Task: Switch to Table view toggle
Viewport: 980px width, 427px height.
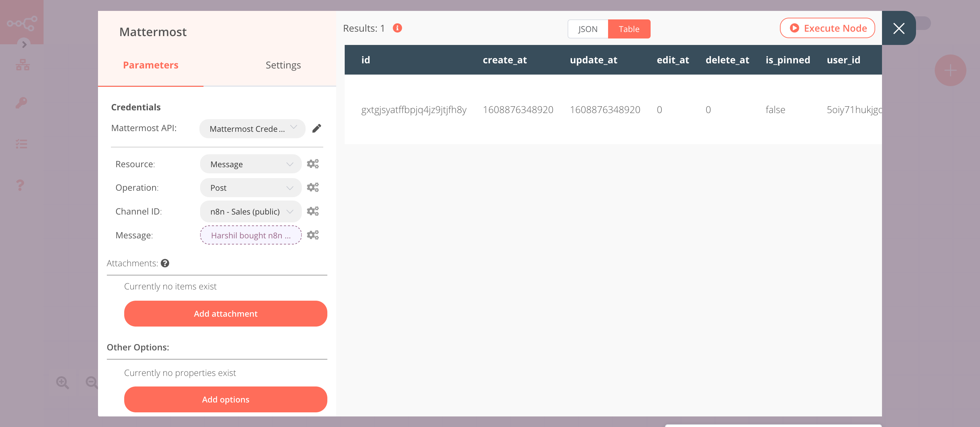Action: point(629,29)
